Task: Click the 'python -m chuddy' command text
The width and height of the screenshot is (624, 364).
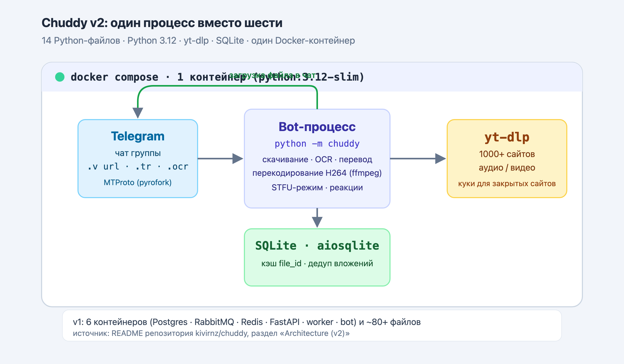Action: [x=317, y=144]
